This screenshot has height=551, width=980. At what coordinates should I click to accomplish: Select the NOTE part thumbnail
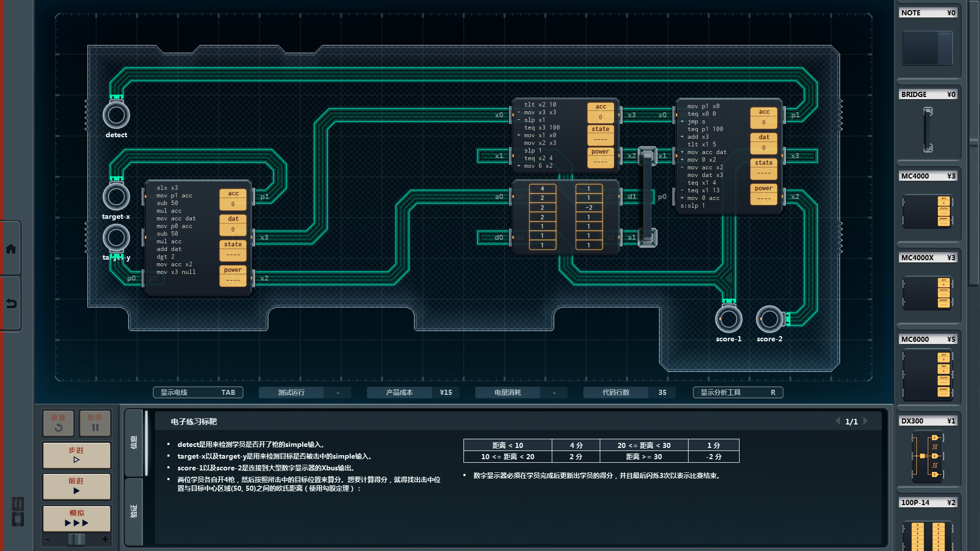927,48
